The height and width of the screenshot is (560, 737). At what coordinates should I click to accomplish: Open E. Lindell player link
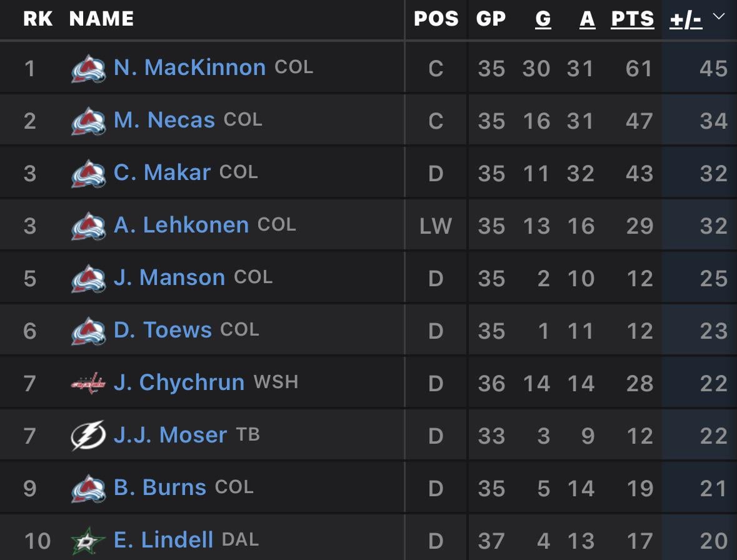pos(164,540)
